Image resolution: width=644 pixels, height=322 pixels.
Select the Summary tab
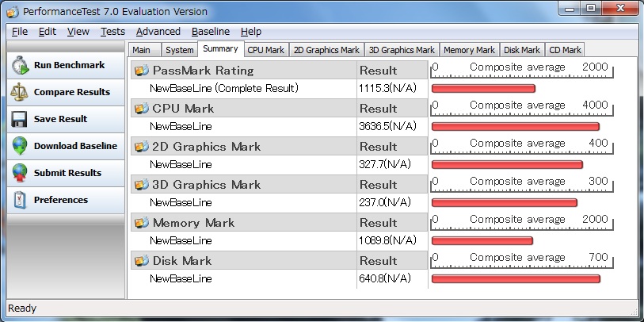click(x=220, y=49)
